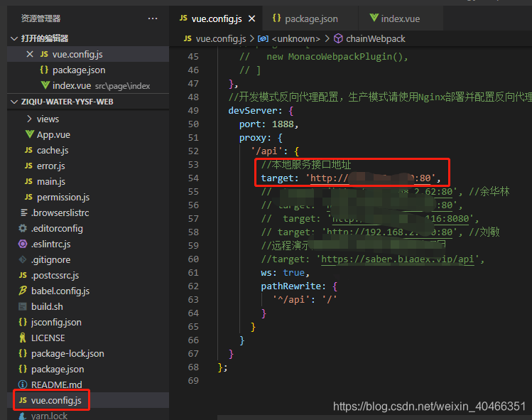Image resolution: width=532 pixels, height=420 pixels.
Task: Follow the saber.bladex.vip link on line 60
Action: (397, 259)
